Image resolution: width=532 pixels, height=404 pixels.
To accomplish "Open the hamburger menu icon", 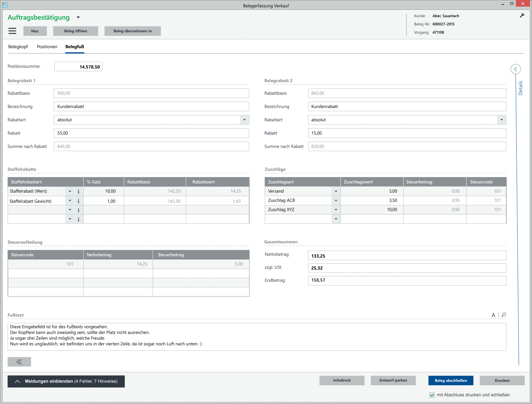I will point(12,31).
